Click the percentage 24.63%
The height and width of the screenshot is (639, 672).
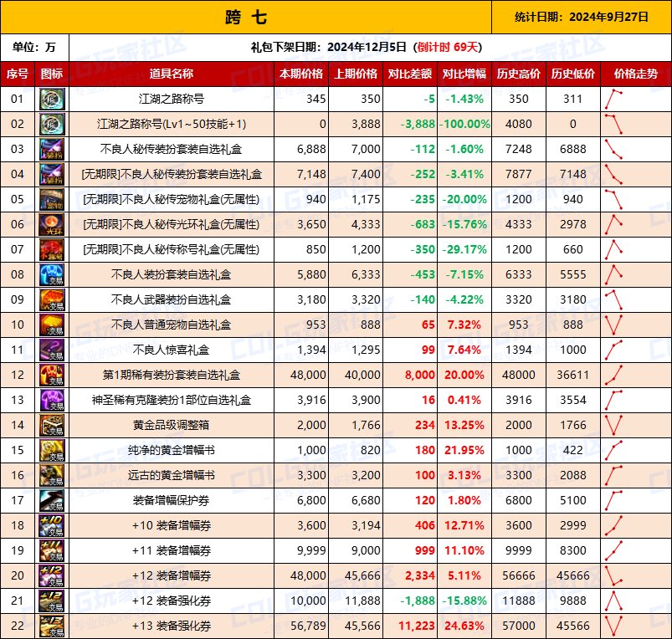(464, 626)
